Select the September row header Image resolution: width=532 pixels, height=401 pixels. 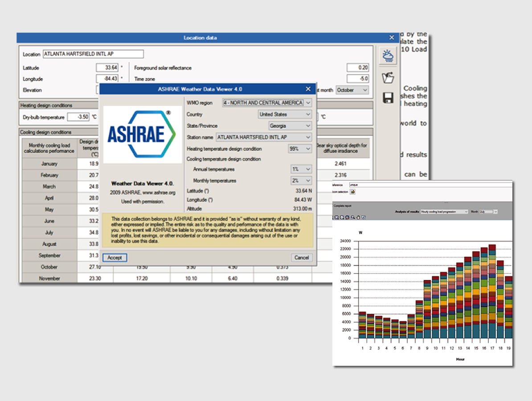coord(49,255)
